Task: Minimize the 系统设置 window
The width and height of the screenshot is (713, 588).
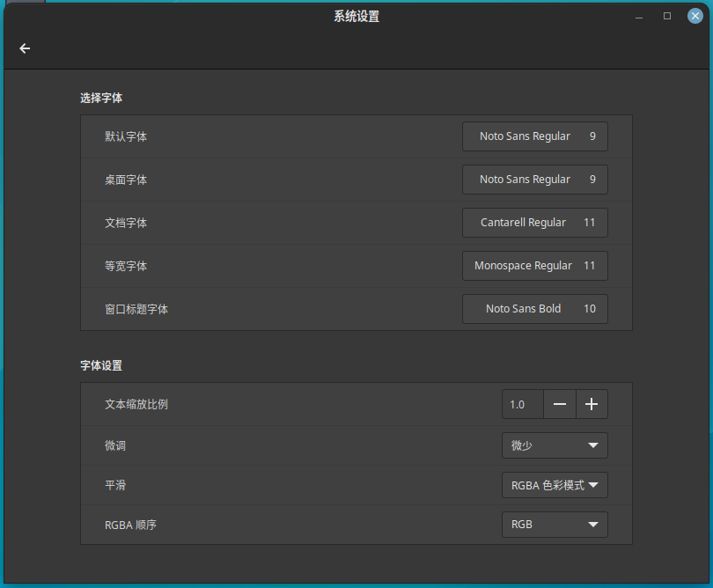Action: pyautogui.click(x=639, y=16)
